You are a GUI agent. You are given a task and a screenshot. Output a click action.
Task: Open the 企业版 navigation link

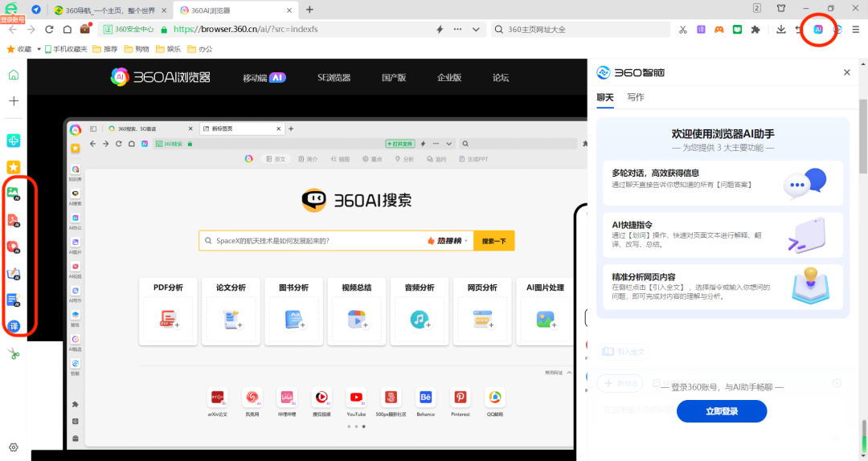click(448, 78)
